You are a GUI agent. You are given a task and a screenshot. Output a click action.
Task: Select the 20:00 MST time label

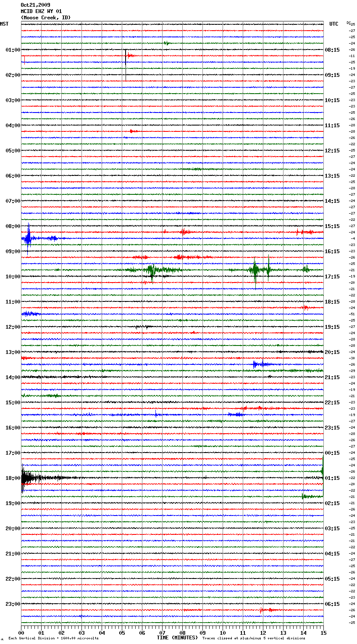[13, 529]
